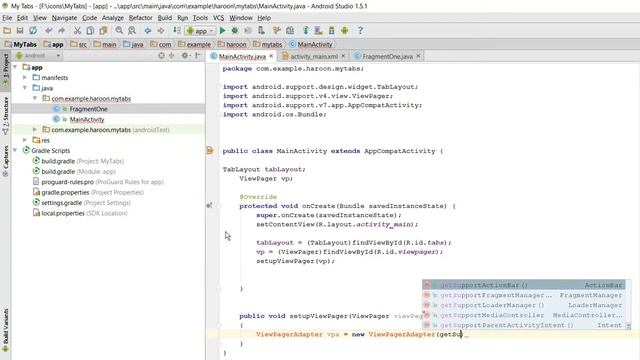Open the Structure side panel tab
This screenshot has height=360, width=640.
point(5,116)
